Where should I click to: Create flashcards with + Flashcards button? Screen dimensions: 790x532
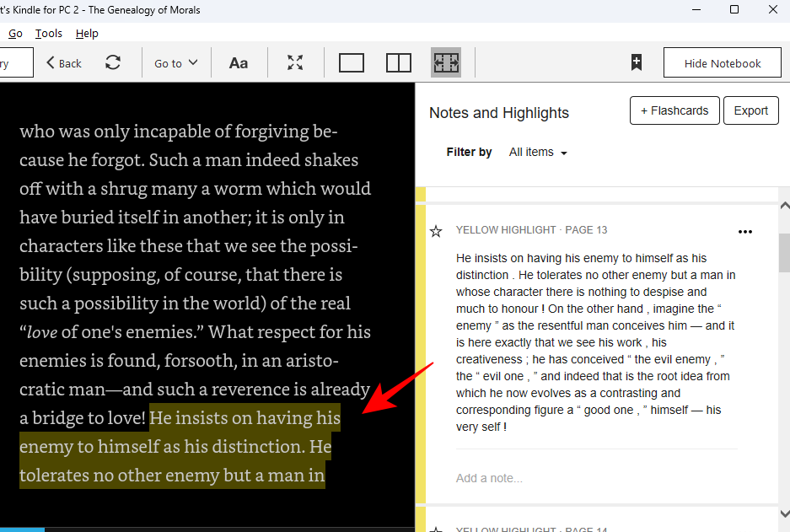point(674,110)
